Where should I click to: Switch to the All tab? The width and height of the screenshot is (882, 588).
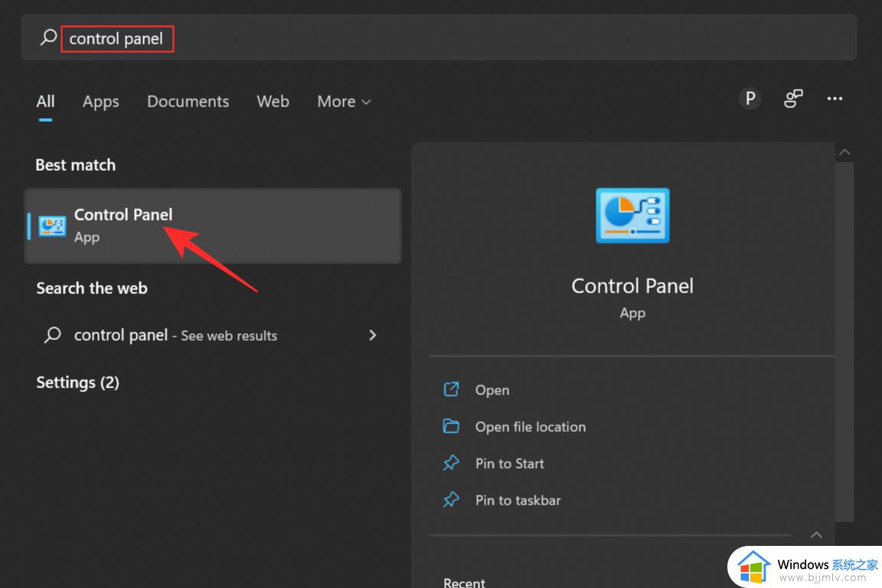(46, 101)
